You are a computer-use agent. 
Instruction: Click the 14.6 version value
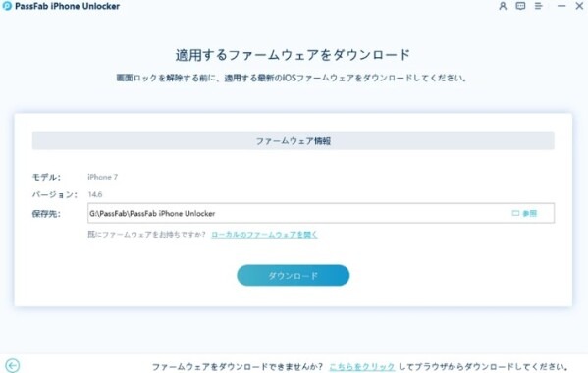95,194
